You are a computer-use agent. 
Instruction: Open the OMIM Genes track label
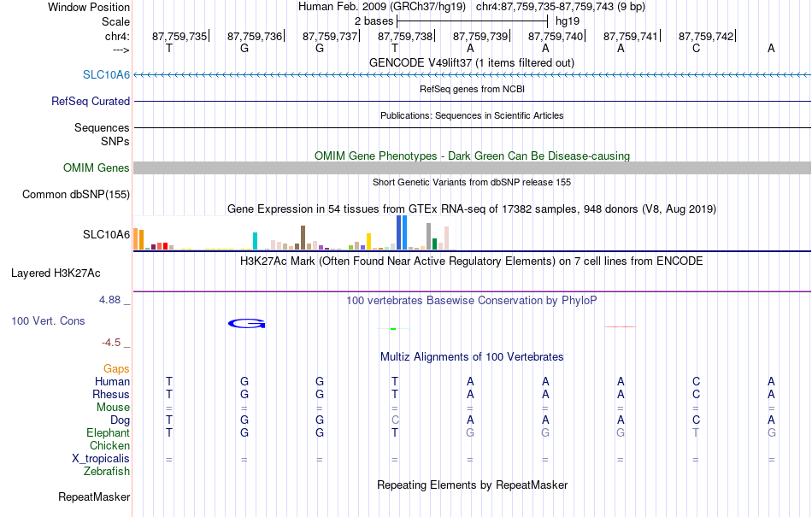click(96, 167)
